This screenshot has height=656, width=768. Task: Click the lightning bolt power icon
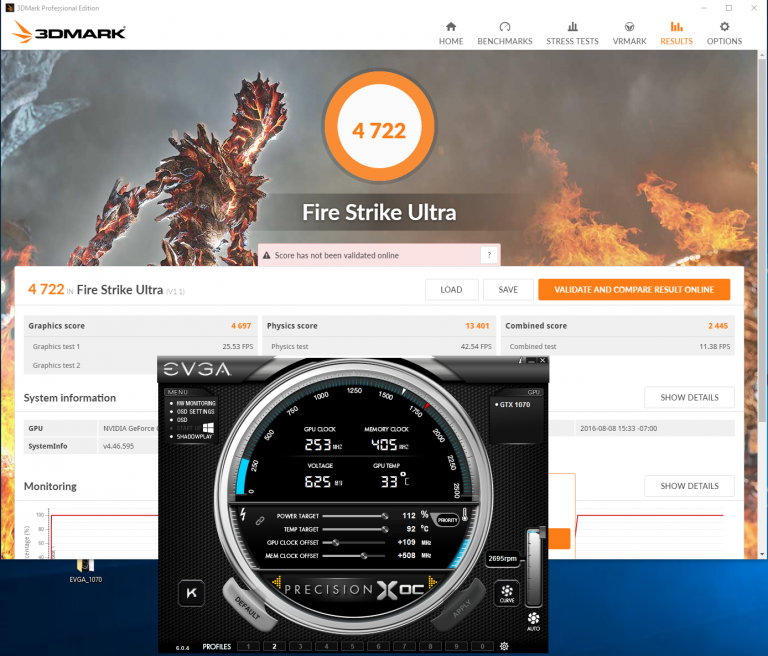point(243,513)
